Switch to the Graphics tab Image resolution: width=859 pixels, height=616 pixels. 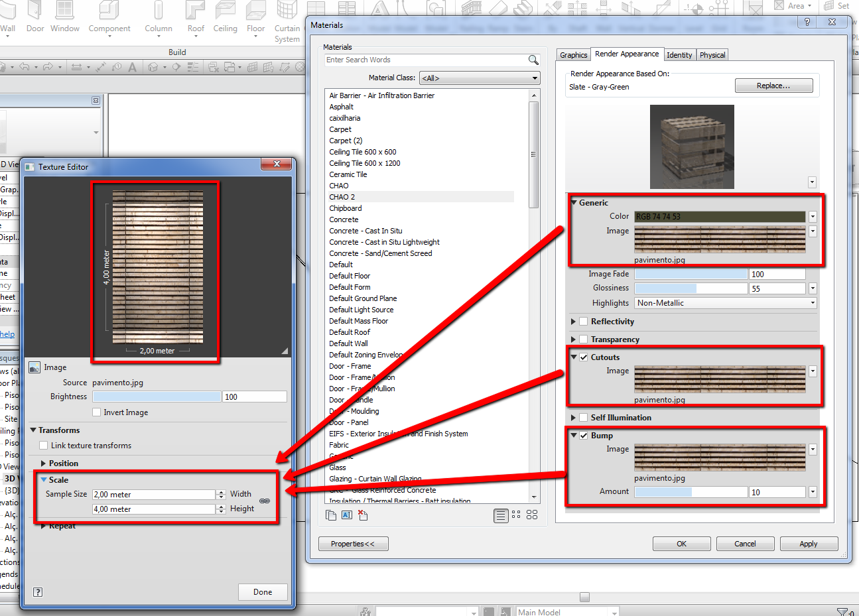[573, 55]
